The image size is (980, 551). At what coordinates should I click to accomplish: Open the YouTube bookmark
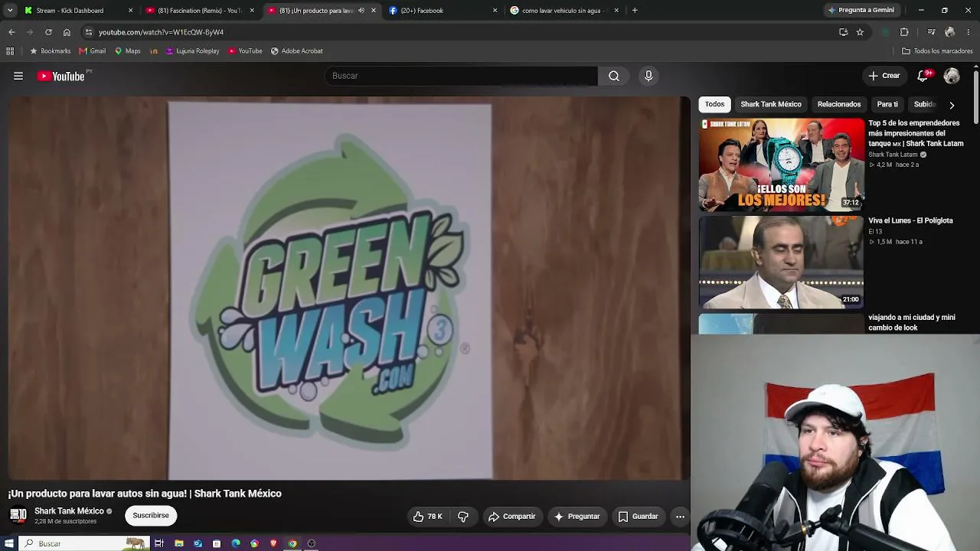pos(245,51)
